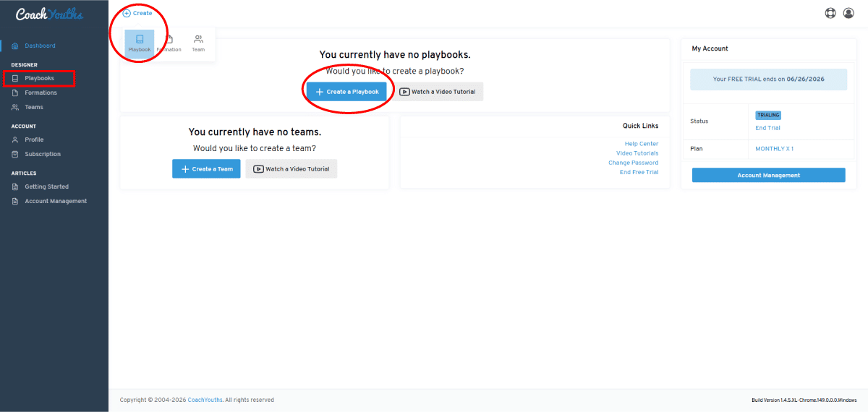The image size is (868, 412).
Task: Click the free trial end date banner
Action: pyautogui.click(x=769, y=80)
